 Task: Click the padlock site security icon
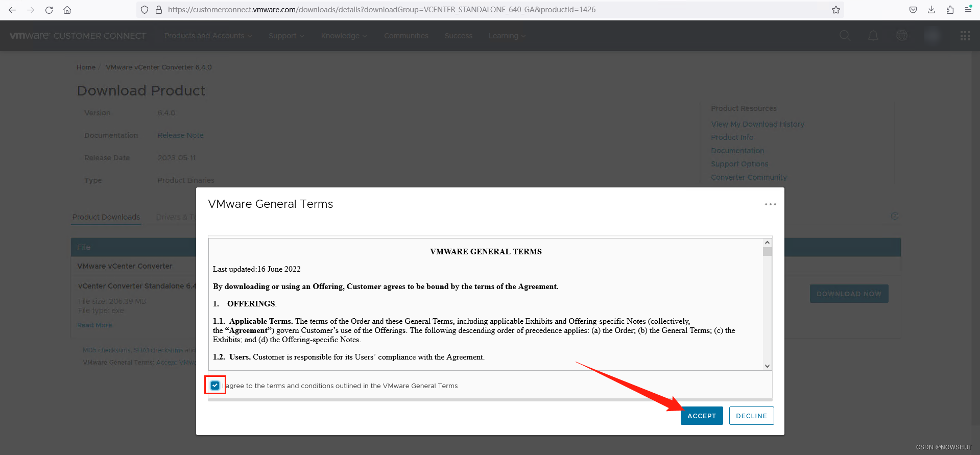click(x=158, y=10)
